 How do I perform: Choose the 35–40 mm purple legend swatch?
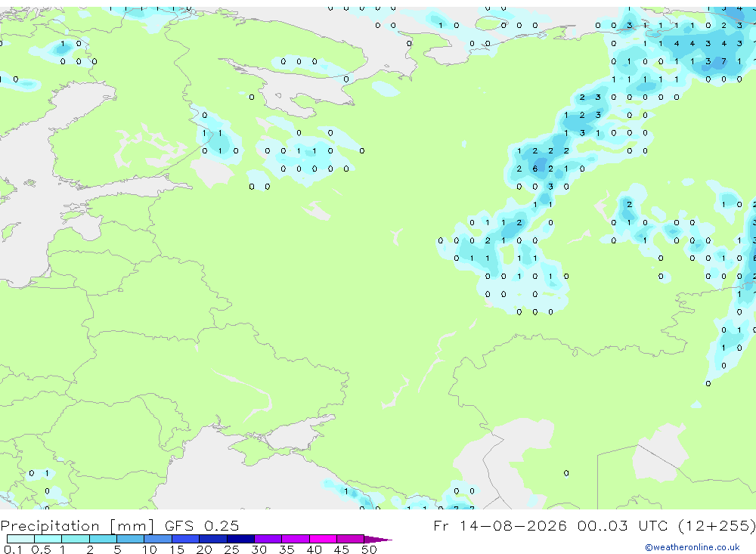[x=296, y=539]
